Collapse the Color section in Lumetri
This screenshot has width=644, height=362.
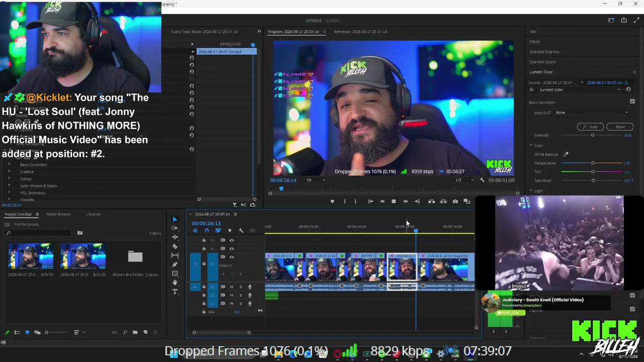(x=531, y=145)
